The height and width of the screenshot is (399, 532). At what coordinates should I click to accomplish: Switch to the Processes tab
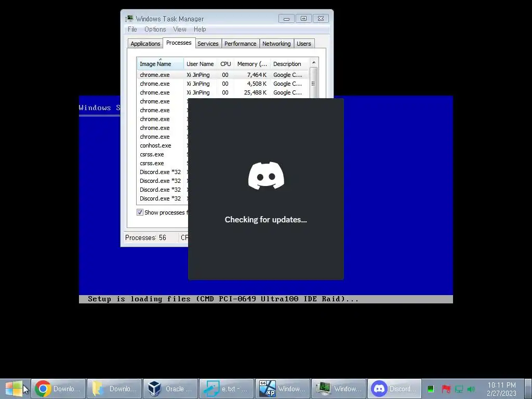click(179, 43)
